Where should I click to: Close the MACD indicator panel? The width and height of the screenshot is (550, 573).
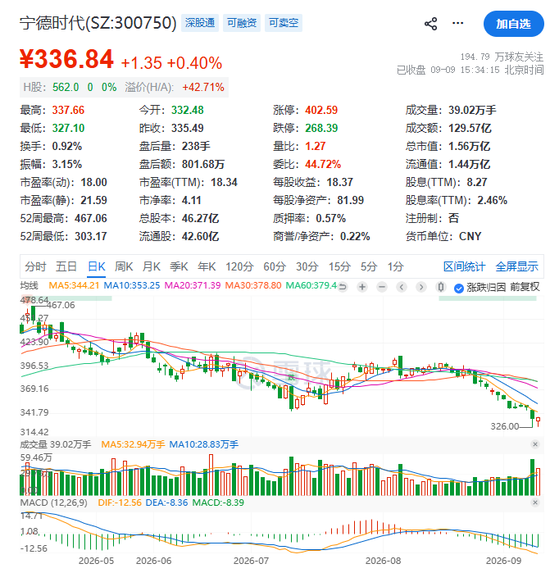[535, 502]
